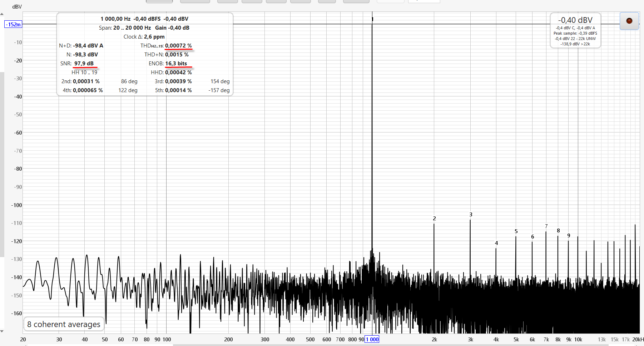The image size is (644, 346).
Task: Click the HHD value 0,00042 %
Action: click(x=178, y=72)
